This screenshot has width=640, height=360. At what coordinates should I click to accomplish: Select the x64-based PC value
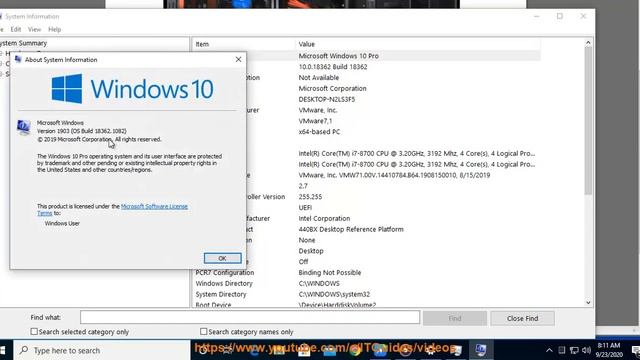[x=319, y=132]
